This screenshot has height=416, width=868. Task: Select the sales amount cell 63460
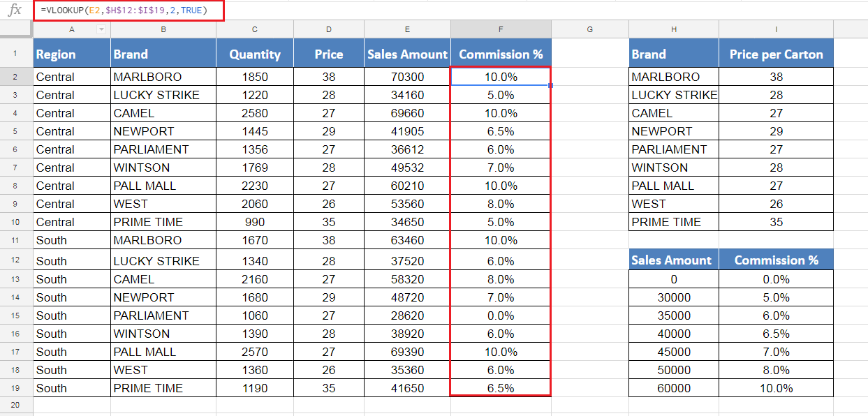click(x=407, y=240)
